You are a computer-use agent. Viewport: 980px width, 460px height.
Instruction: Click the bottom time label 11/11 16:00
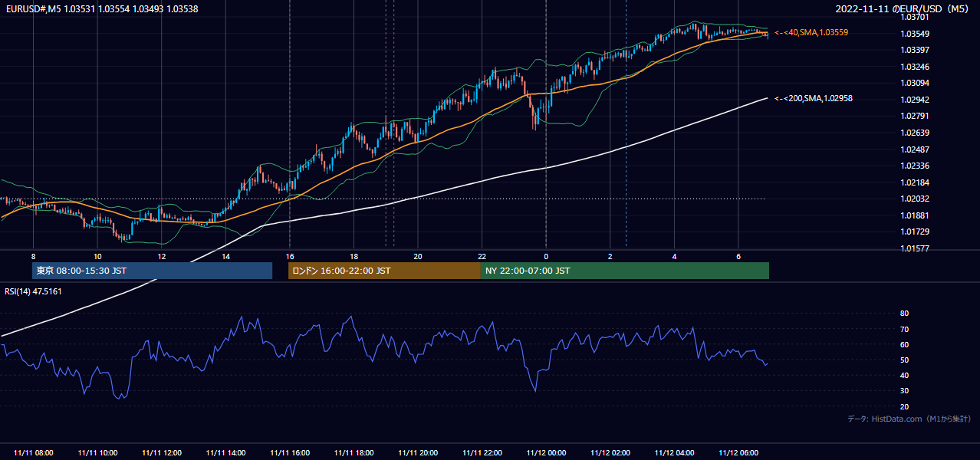290,453
